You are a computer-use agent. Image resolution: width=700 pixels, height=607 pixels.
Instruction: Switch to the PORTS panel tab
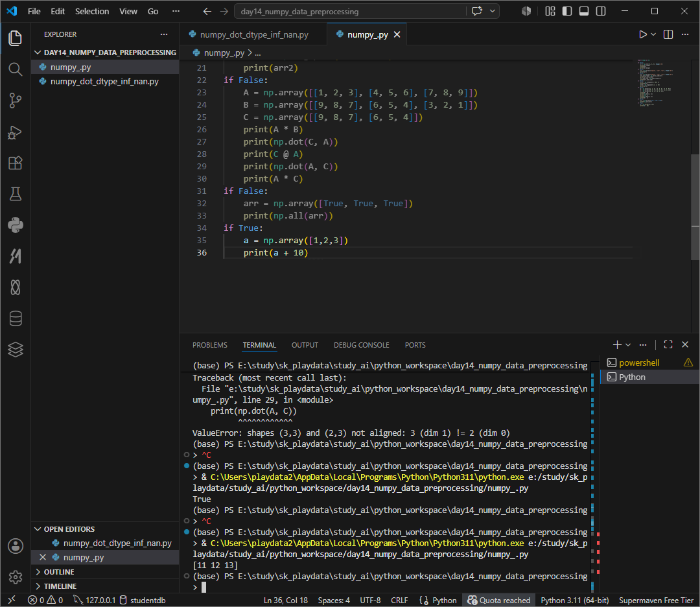pyautogui.click(x=415, y=345)
